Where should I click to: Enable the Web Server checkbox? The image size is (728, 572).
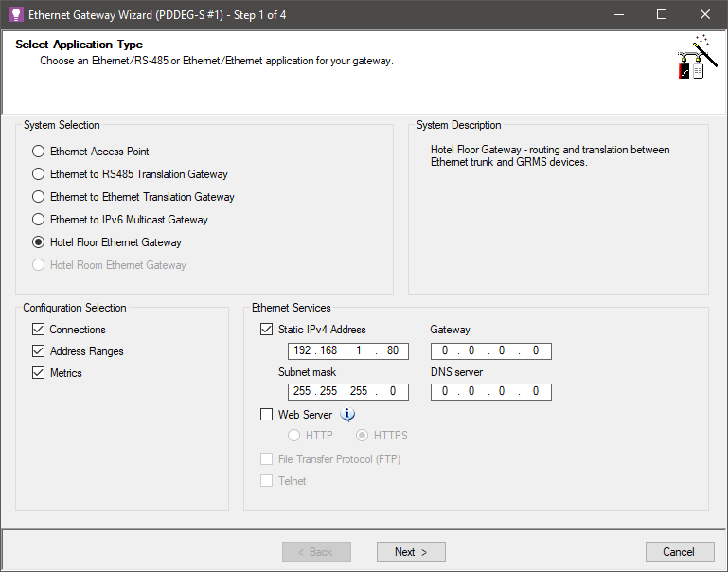pos(266,415)
